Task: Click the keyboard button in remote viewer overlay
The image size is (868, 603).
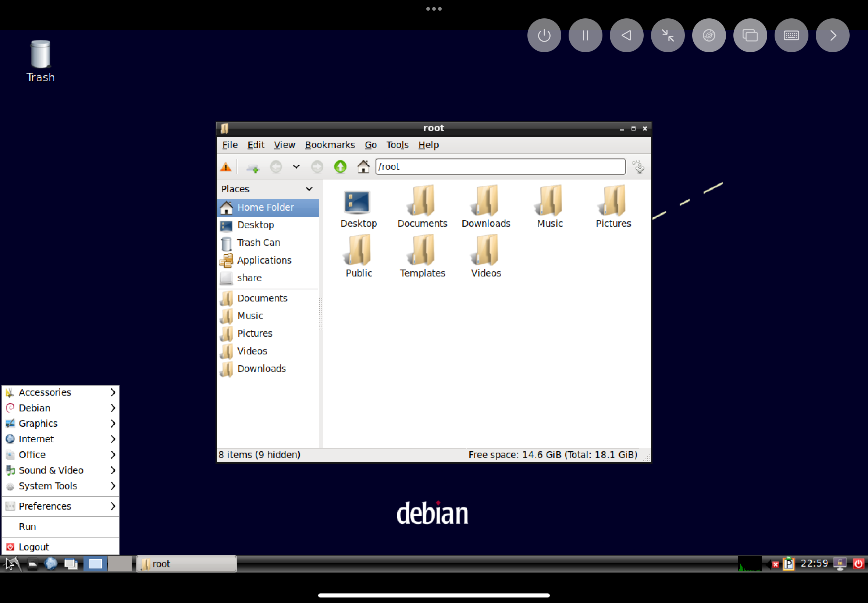Action: (791, 36)
